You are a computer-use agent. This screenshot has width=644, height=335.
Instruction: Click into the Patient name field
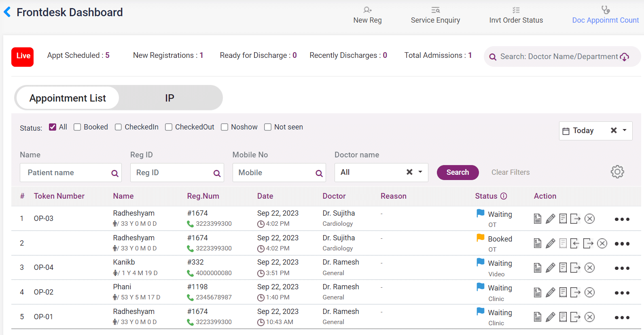coord(67,173)
